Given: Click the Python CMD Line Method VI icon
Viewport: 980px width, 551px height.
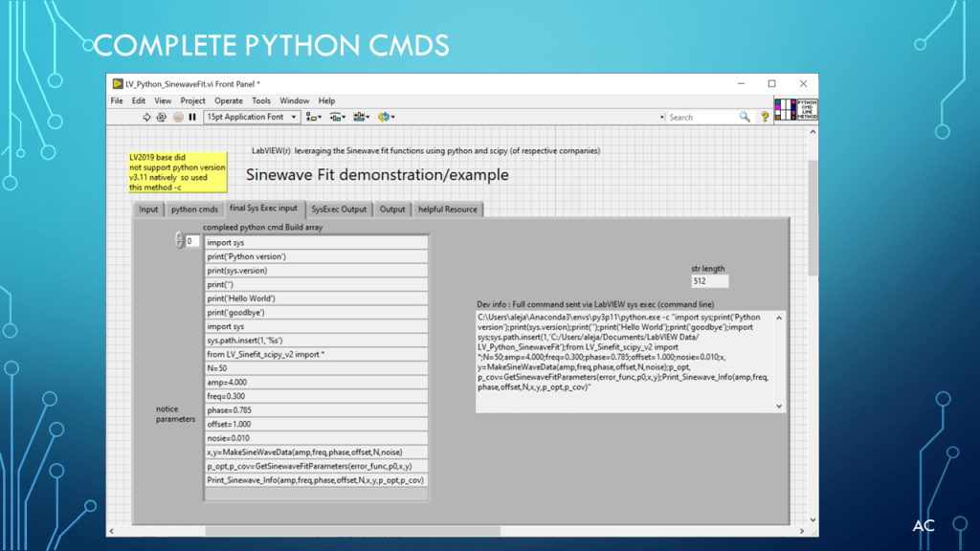Looking at the screenshot, I should pyautogui.click(x=807, y=108).
